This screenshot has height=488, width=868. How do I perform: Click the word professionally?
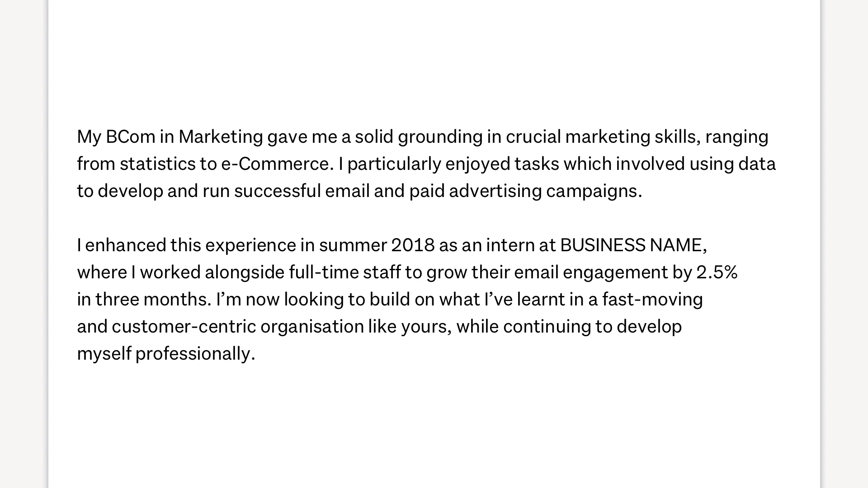195,354
